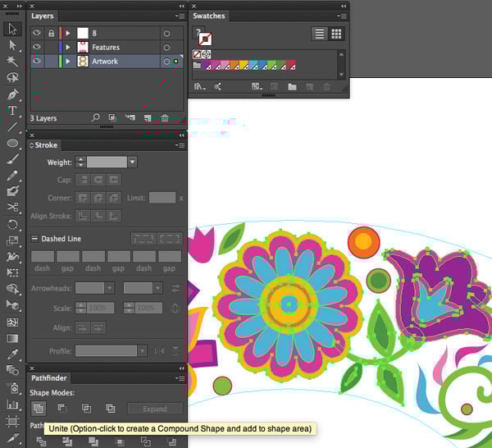The width and height of the screenshot is (492, 448).
Task: Expand Artwork layer disclosure triangle
Action: pos(68,62)
